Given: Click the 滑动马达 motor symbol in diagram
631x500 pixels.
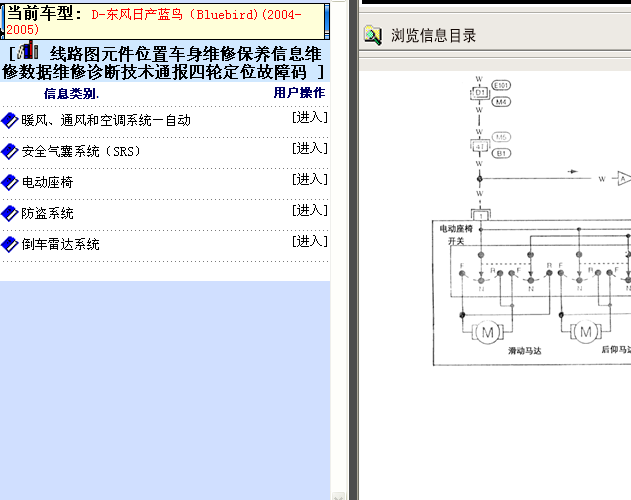Looking at the screenshot, I should point(487,333).
